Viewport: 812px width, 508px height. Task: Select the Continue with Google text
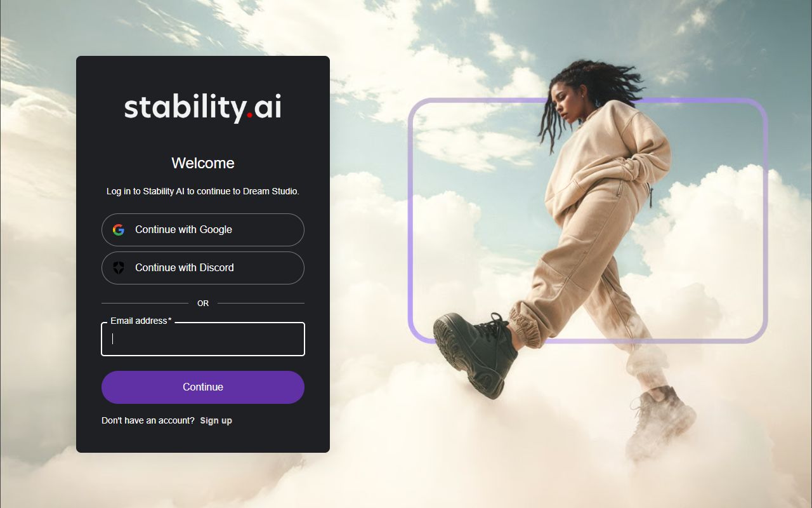tap(183, 230)
